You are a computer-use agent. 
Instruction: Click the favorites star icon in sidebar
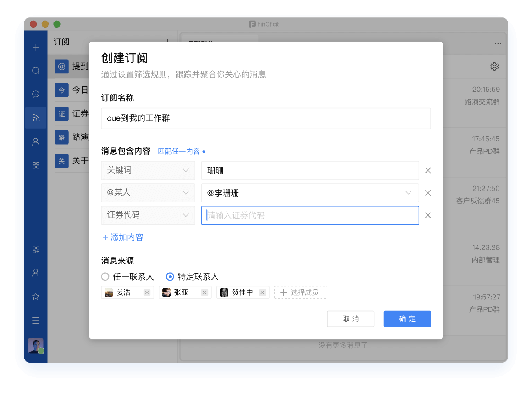pyautogui.click(x=36, y=297)
